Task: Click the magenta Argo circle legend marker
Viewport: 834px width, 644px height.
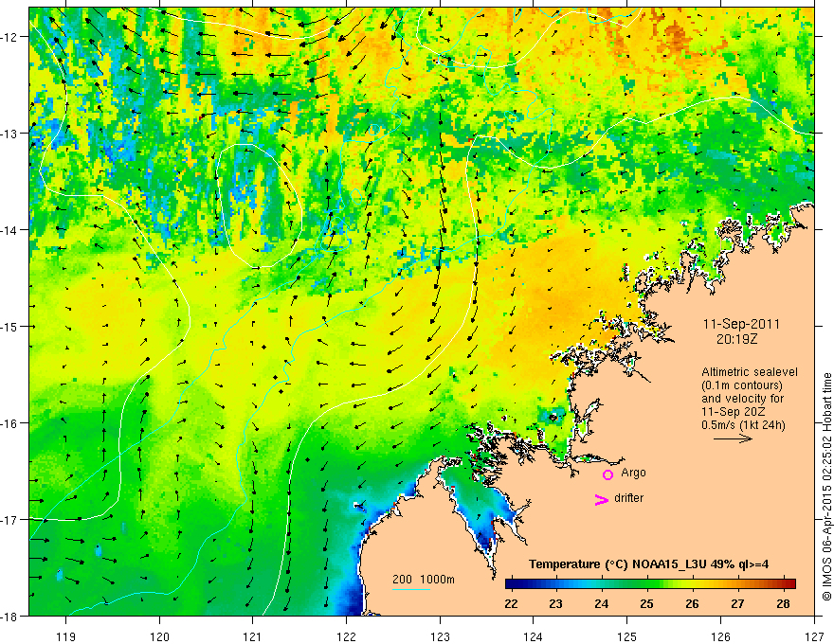Action: 607,474
